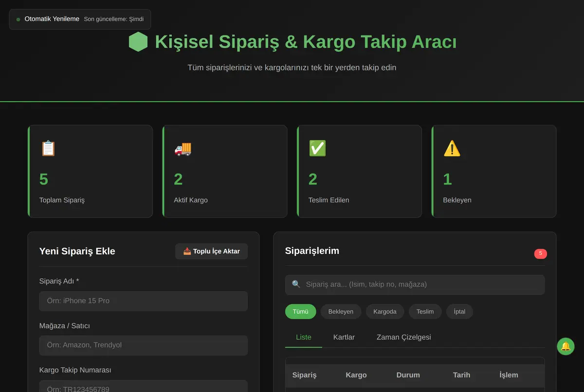Image resolution: width=584 pixels, height=392 pixels.
Task: Click the Durum column header
Action: (408, 375)
